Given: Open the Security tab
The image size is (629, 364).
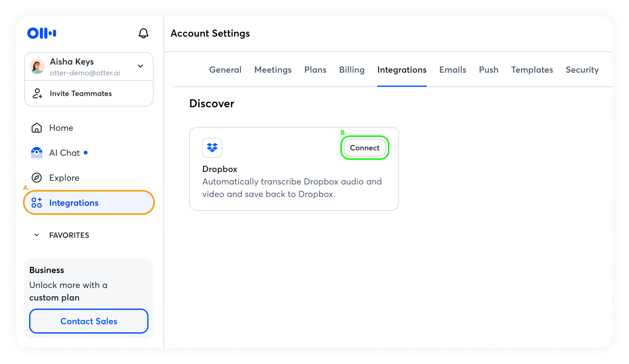Looking at the screenshot, I should pos(582,70).
